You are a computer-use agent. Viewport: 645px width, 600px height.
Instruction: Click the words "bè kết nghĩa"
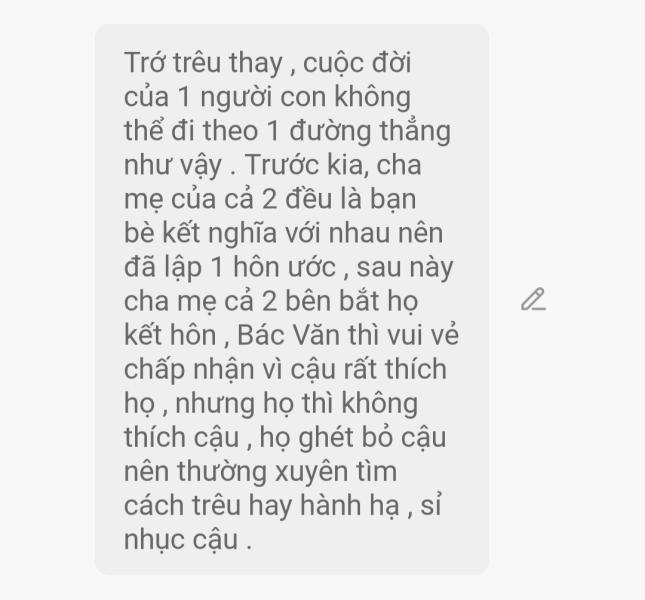(200, 234)
